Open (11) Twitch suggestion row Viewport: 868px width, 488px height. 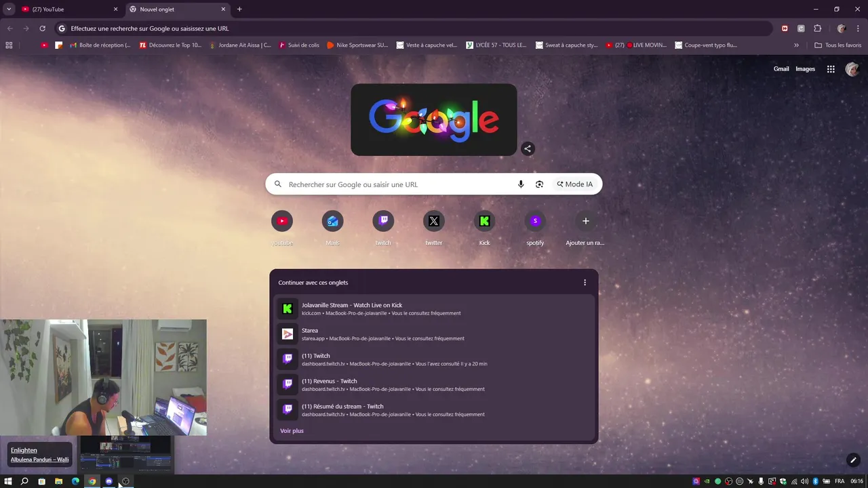pyautogui.click(x=434, y=359)
